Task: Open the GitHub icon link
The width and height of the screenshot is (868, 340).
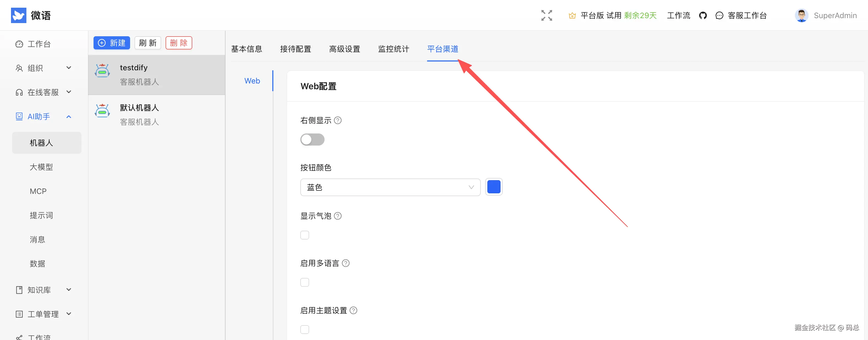Action: pyautogui.click(x=702, y=15)
